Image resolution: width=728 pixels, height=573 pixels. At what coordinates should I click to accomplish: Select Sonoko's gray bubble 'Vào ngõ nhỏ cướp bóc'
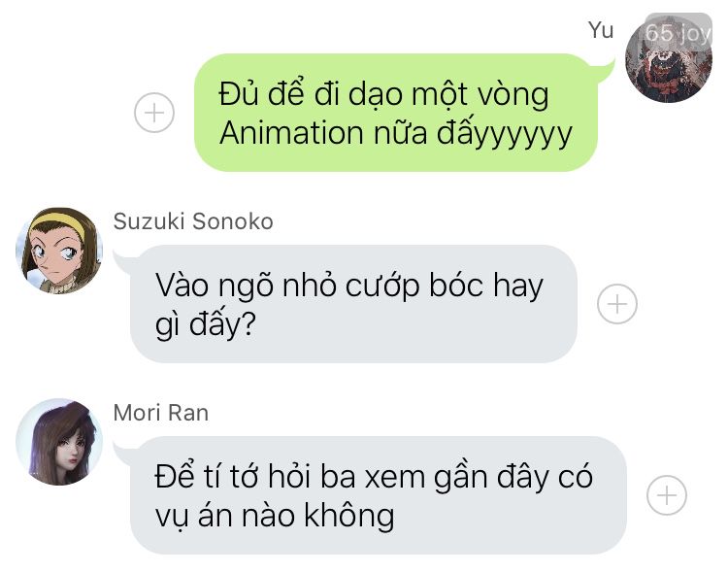point(353,304)
